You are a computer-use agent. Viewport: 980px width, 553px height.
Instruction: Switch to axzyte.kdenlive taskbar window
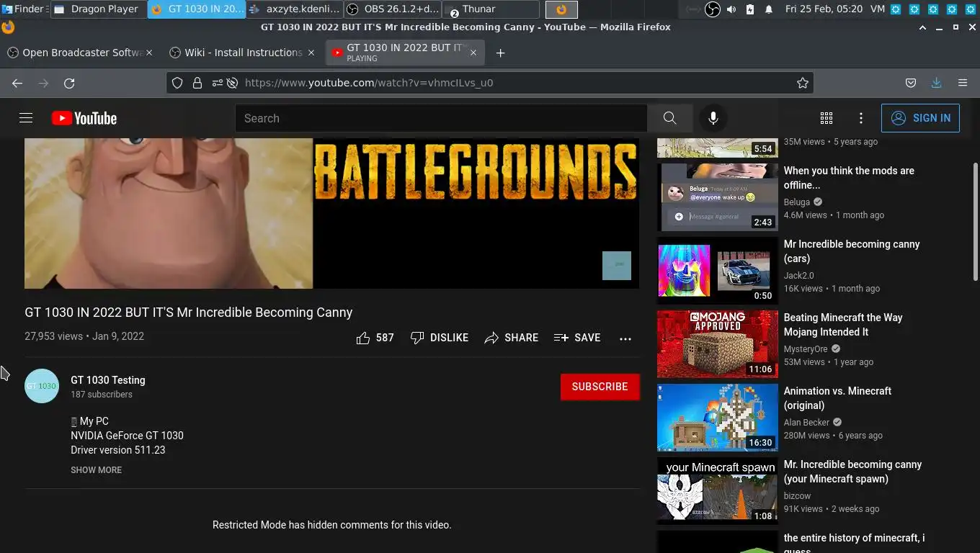click(294, 9)
